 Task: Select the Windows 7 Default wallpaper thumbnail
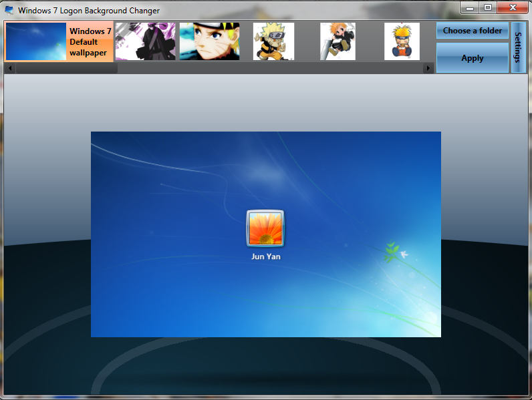[59, 41]
